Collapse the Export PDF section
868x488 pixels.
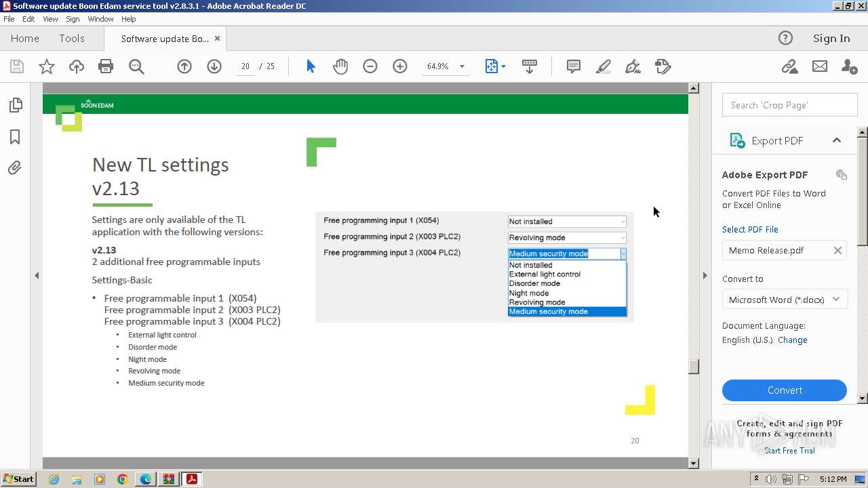tap(837, 140)
